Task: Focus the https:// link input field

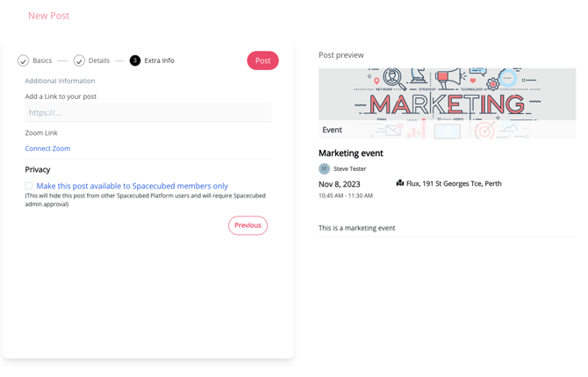Action: (147, 112)
